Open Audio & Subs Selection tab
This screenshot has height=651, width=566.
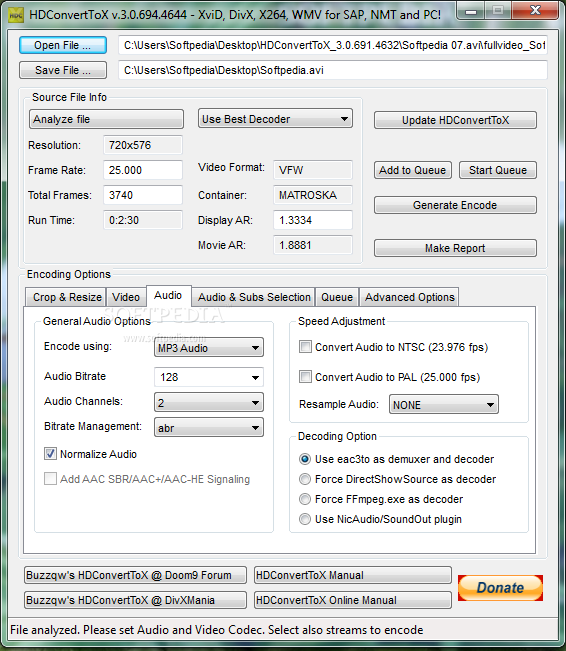tap(253, 297)
